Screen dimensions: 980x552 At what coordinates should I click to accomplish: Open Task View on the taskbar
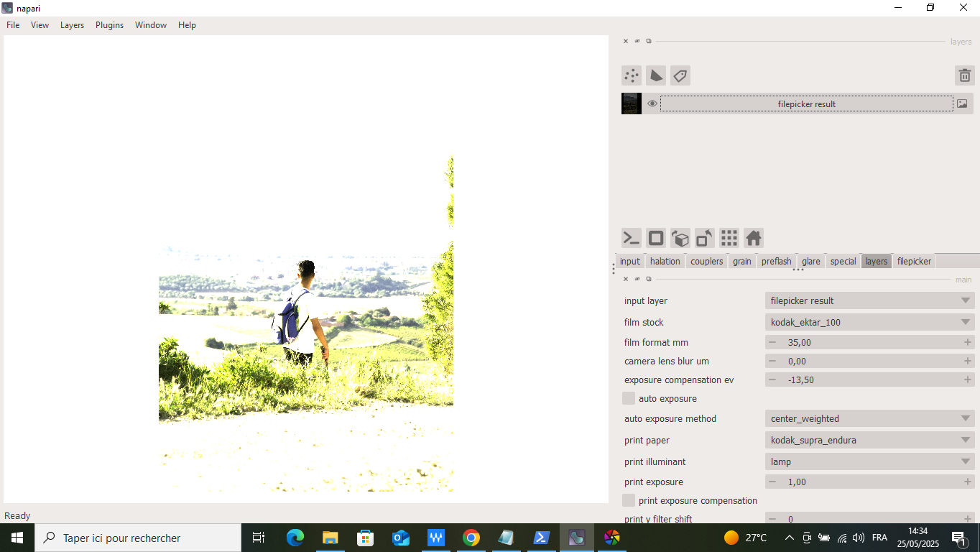tap(259, 538)
